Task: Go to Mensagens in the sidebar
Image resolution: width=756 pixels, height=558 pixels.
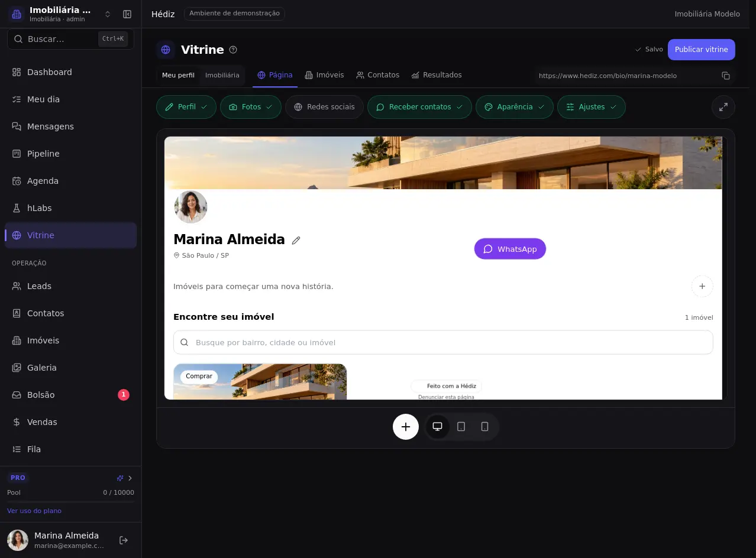Action: point(70,126)
